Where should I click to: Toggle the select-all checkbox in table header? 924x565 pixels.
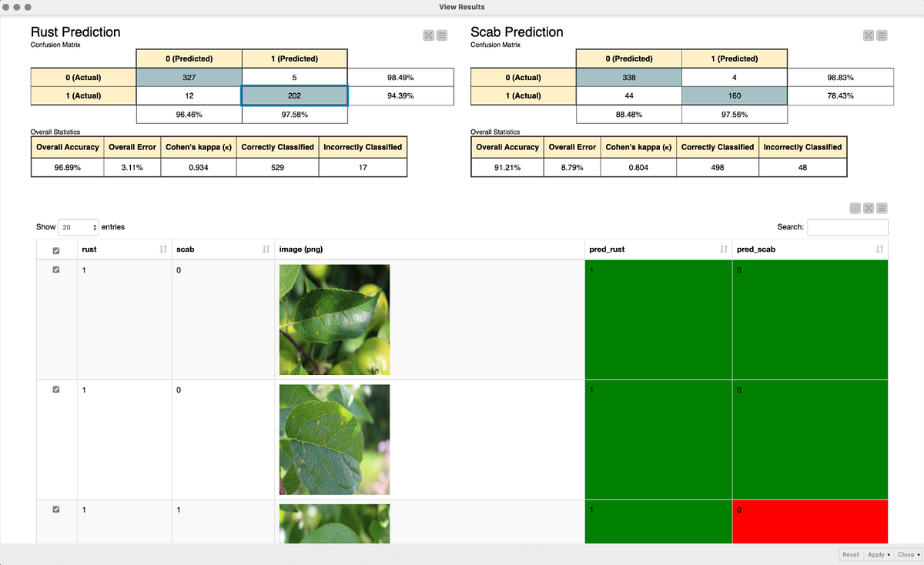pyautogui.click(x=55, y=248)
